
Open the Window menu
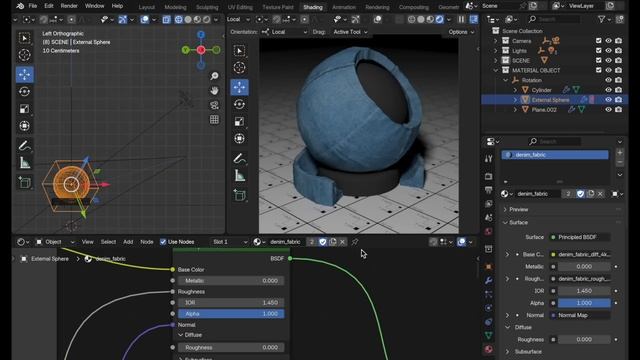(94, 6)
